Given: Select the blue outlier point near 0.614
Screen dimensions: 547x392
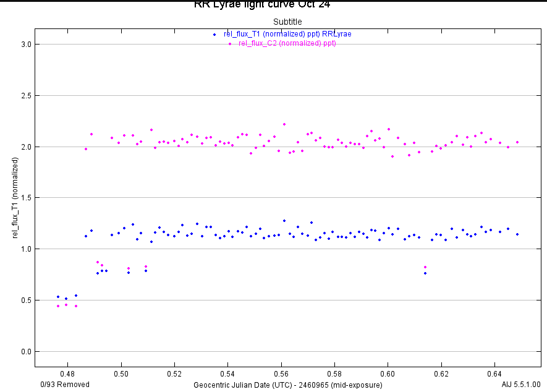Looking at the screenshot, I should click(425, 273).
